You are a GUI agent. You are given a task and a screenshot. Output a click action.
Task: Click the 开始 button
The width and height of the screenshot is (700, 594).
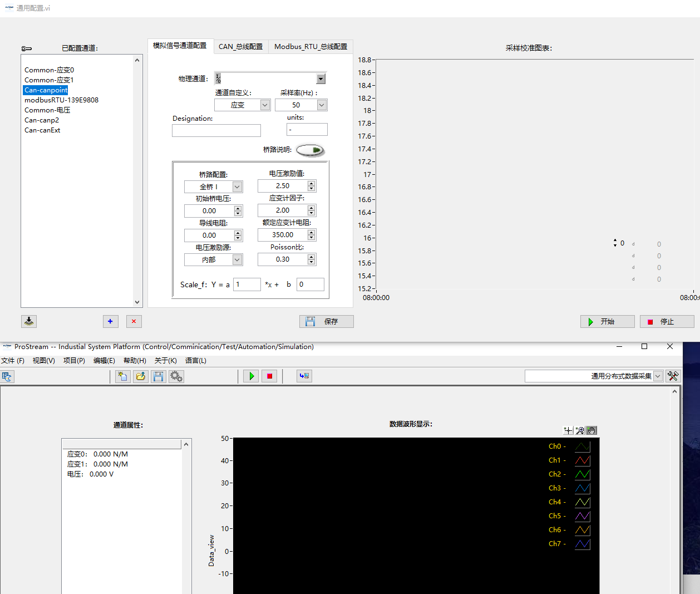coord(608,322)
